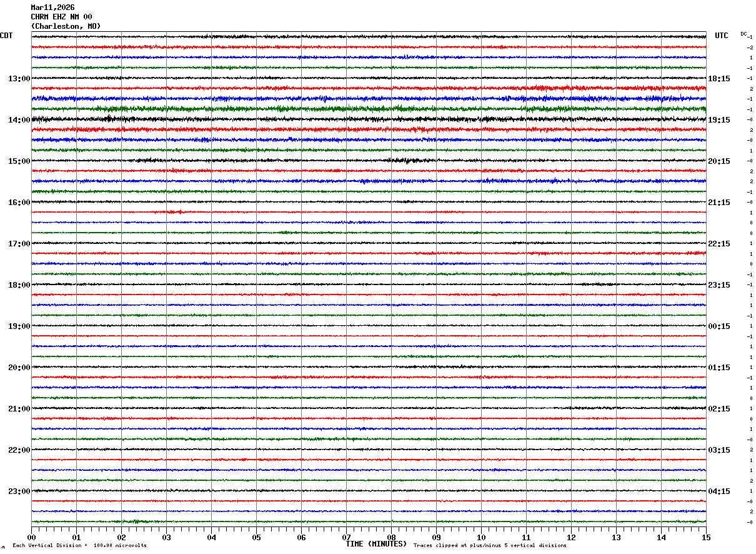This screenshot has height=554, width=756.
Task: Click the 23:15 UTC time label
Action: (719, 285)
